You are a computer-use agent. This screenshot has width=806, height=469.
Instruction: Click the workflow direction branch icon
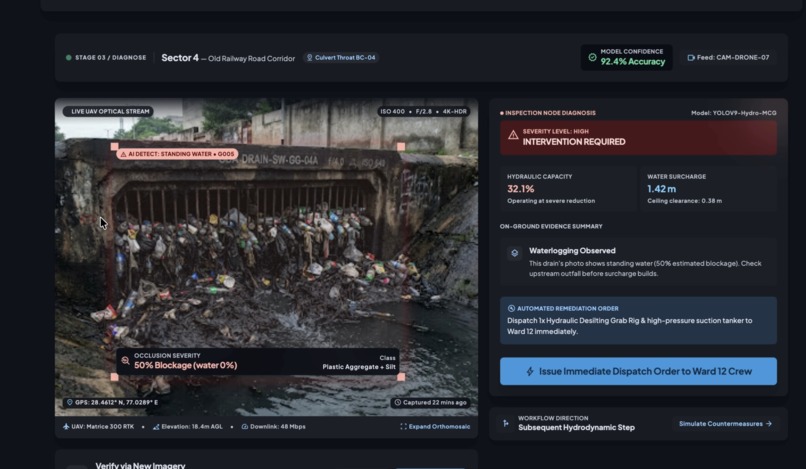pyautogui.click(x=506, y=423)
